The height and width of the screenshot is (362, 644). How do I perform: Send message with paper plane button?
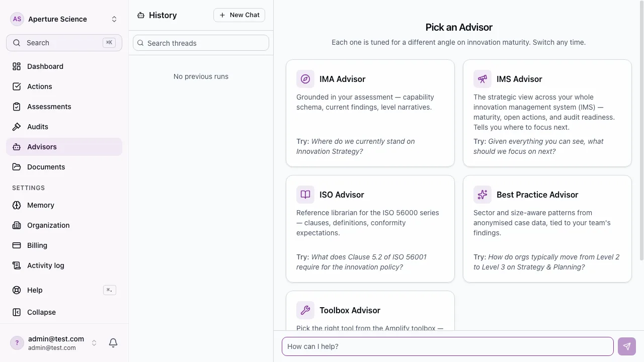(x=627, y=346)
